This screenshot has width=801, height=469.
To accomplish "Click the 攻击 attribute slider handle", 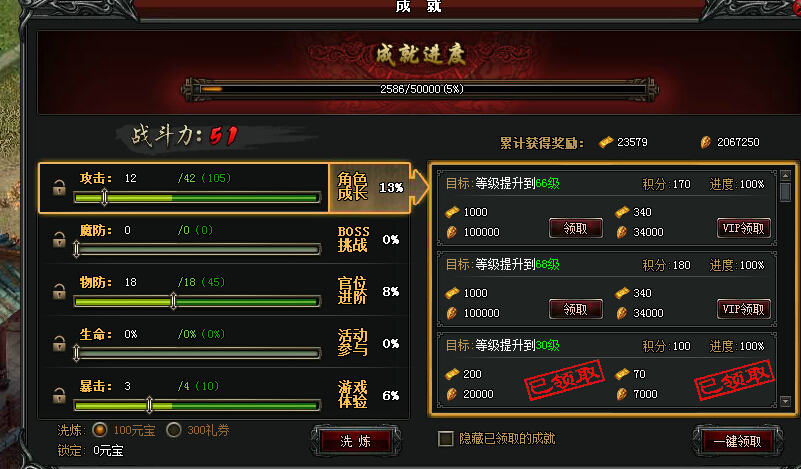I will click(x=104, y=197).
